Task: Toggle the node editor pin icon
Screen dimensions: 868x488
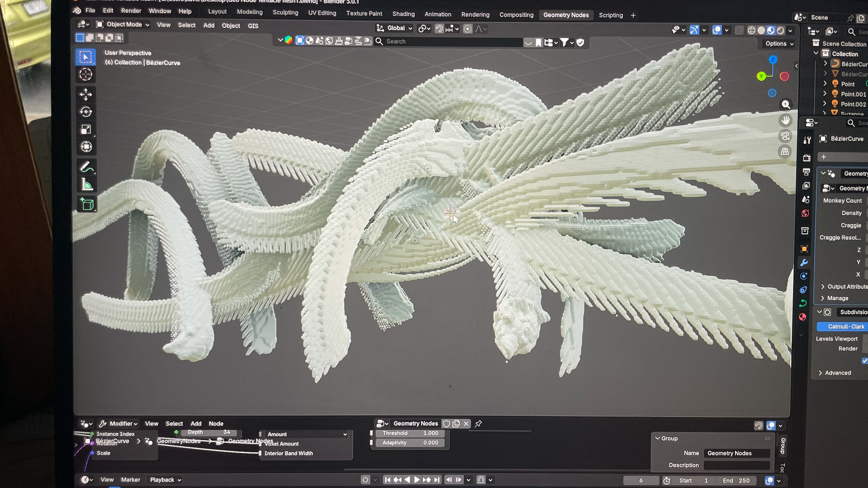Action: (x=478, y=424)
